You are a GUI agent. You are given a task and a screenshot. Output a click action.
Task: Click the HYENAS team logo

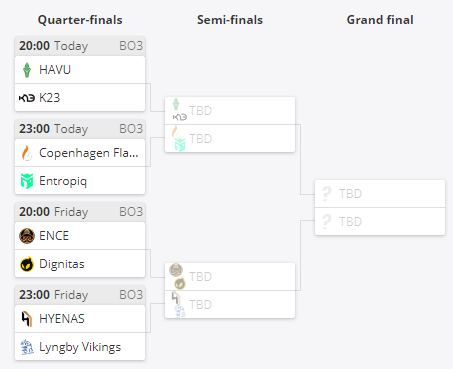pos(27,319)
